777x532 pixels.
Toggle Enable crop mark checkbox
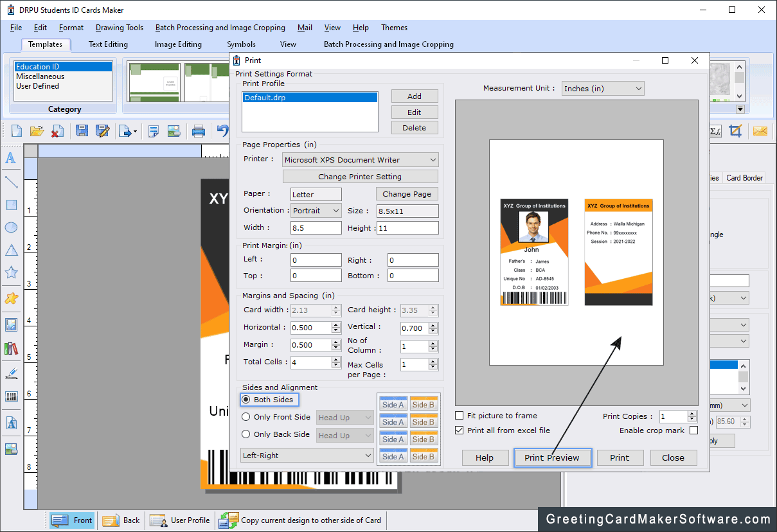[693, 430]
